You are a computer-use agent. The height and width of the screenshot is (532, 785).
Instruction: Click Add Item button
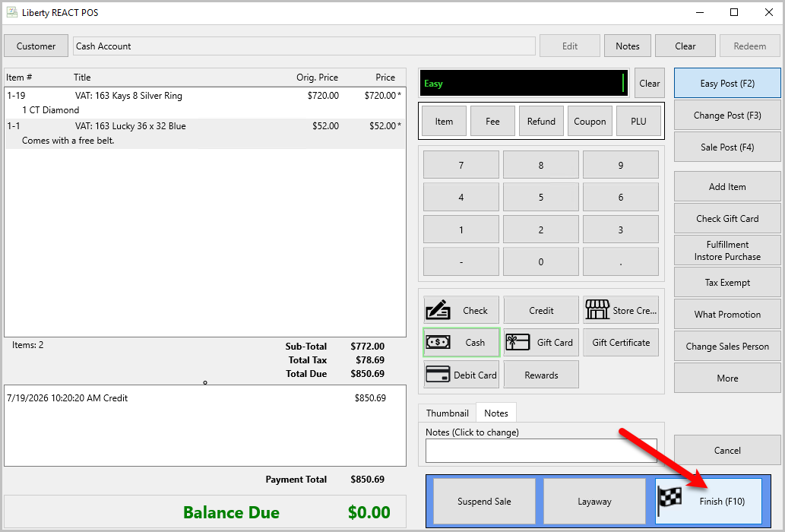tap(727, 187)
